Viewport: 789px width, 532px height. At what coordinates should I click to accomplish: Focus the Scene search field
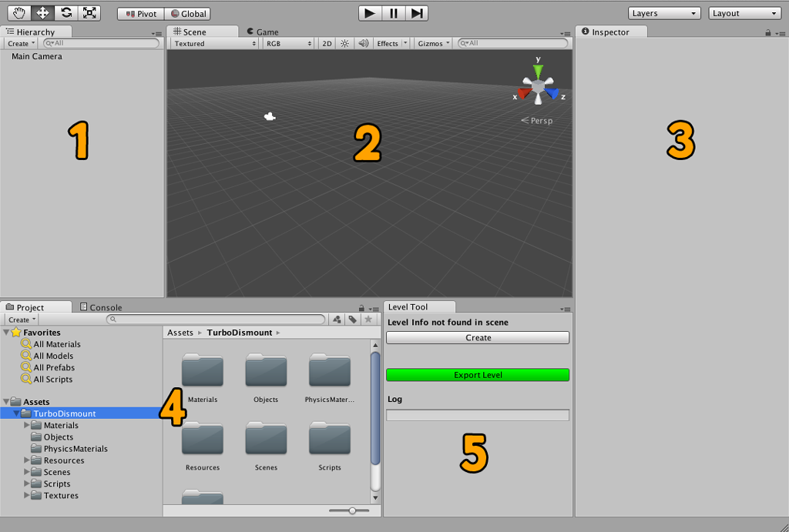[512, 43]
